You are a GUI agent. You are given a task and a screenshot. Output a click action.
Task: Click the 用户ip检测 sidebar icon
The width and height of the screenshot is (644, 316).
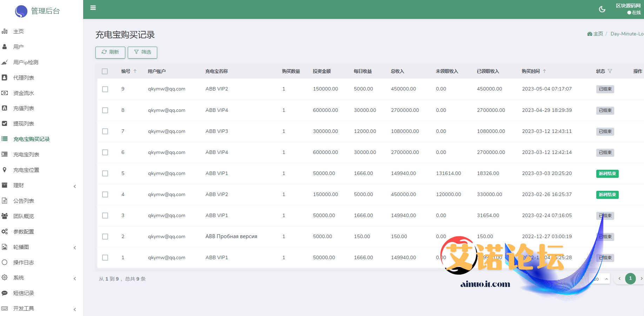[5, 62]
